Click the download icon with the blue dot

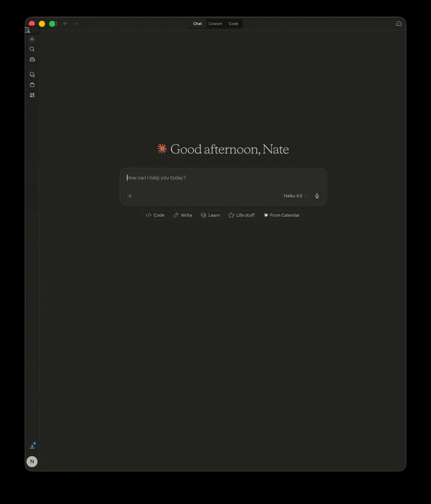tap(32, 446)
